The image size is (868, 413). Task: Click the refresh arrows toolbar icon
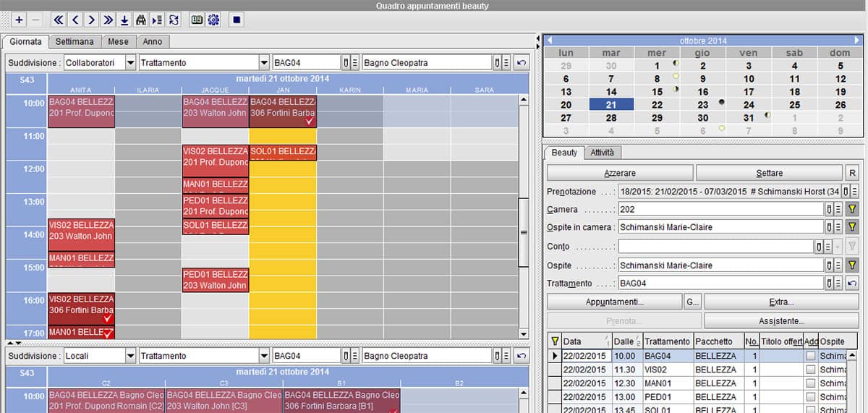(x=174, y=20)
